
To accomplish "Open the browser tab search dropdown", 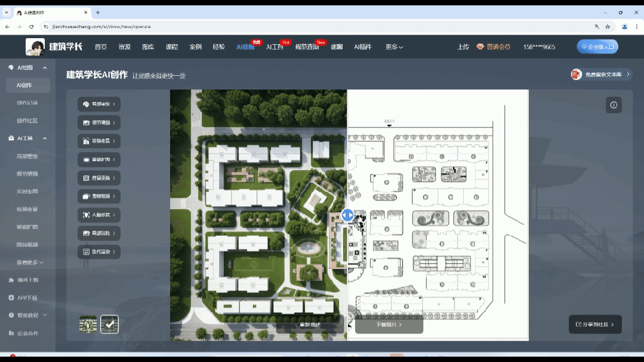I will (x=7, y=13).
